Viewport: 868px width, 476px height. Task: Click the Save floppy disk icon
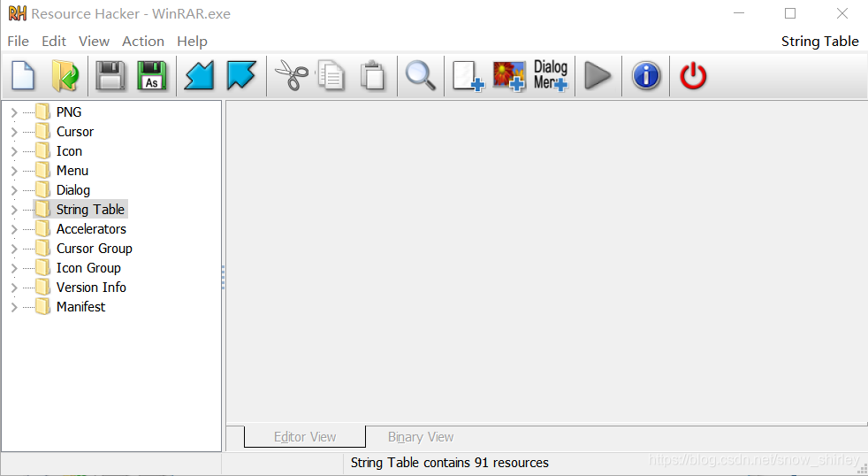[110, 76]
